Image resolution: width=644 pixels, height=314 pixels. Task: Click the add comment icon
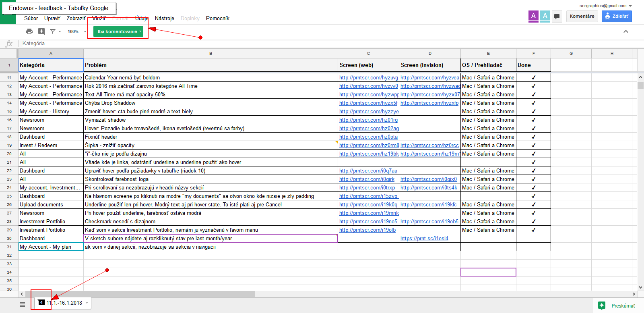(x=41, y=31)
